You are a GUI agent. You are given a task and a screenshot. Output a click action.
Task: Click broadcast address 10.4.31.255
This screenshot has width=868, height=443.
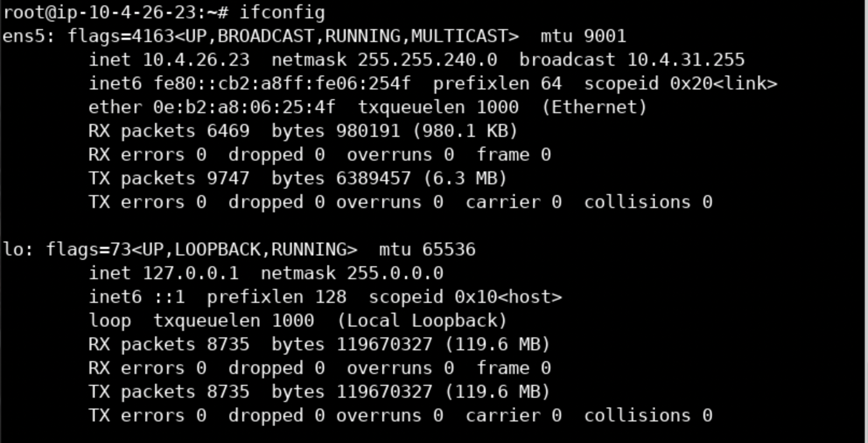(x=686, y=59)
